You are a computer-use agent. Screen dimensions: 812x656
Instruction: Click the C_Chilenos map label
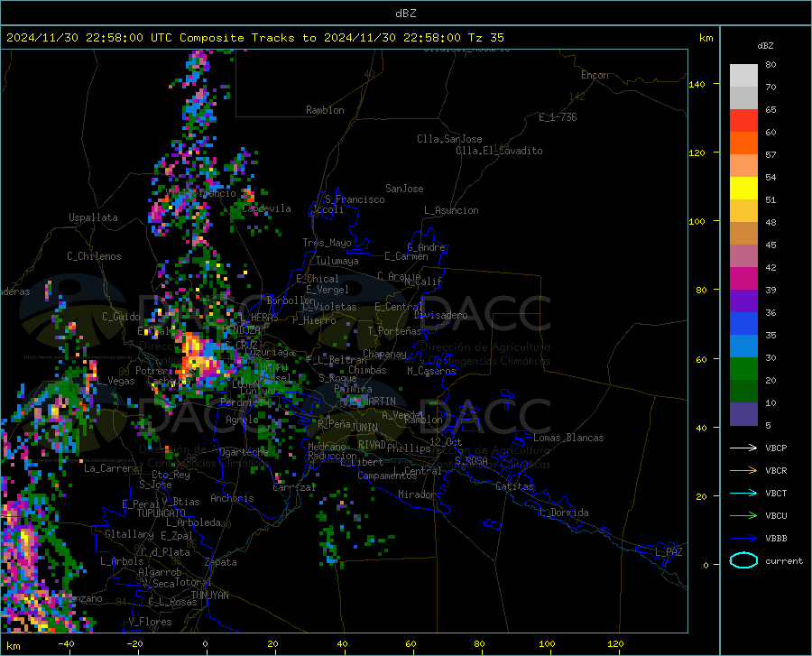click(94, 256)
